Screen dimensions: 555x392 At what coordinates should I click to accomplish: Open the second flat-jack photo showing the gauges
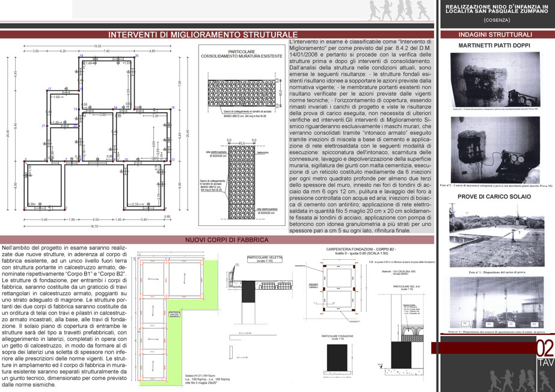pos(495,149)
